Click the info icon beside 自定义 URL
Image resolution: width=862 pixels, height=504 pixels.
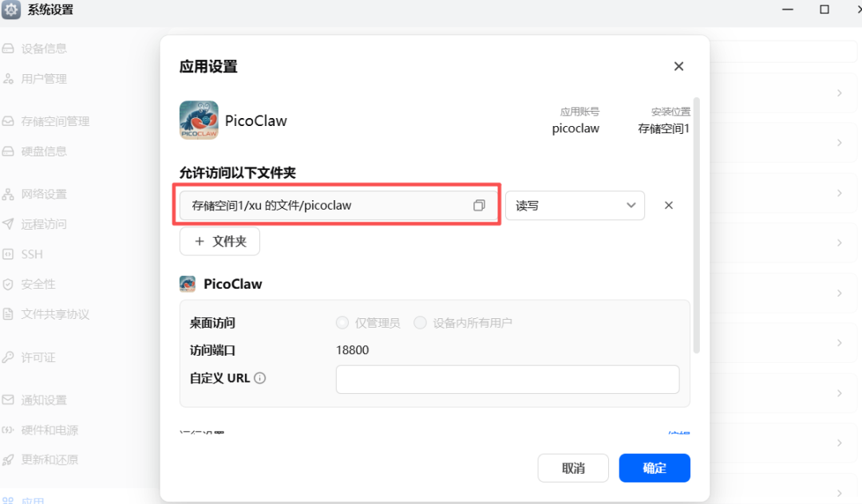(260, 378)
